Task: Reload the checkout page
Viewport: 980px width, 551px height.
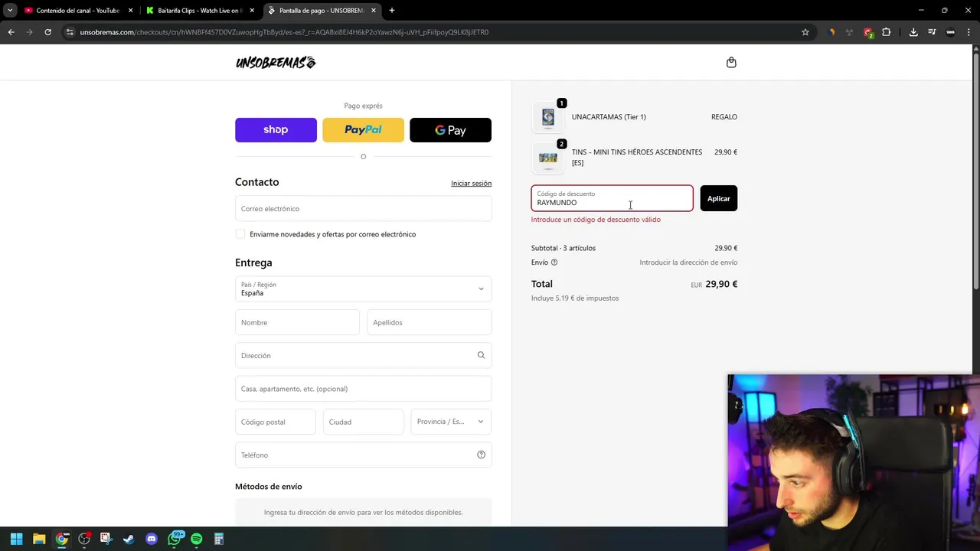Action: click(x=47, y=32)
